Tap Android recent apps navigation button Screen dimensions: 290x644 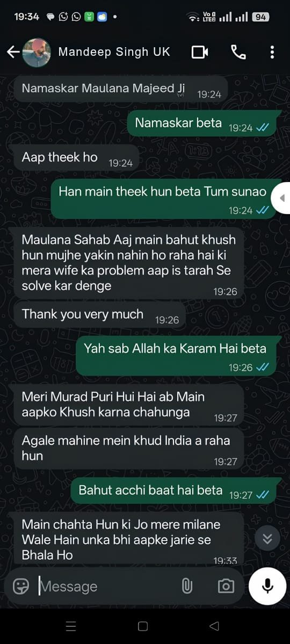point(71,626)
